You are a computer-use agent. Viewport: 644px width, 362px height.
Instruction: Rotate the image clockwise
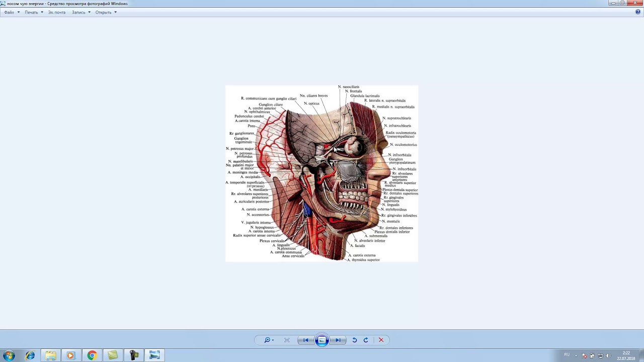[x=366, y=340]
